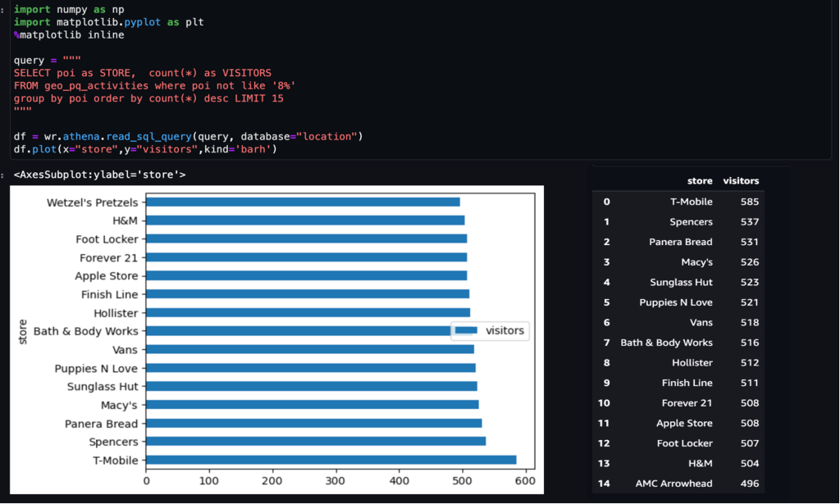Click the 'import numpy as np' code line
The height and width of the screenshot is (504, 840).
(x=67, y=9)
